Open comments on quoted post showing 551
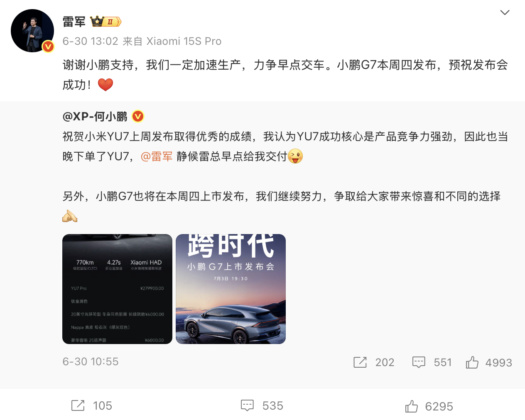The width and height of the screenshot is (525, 420). click(432, 362)
